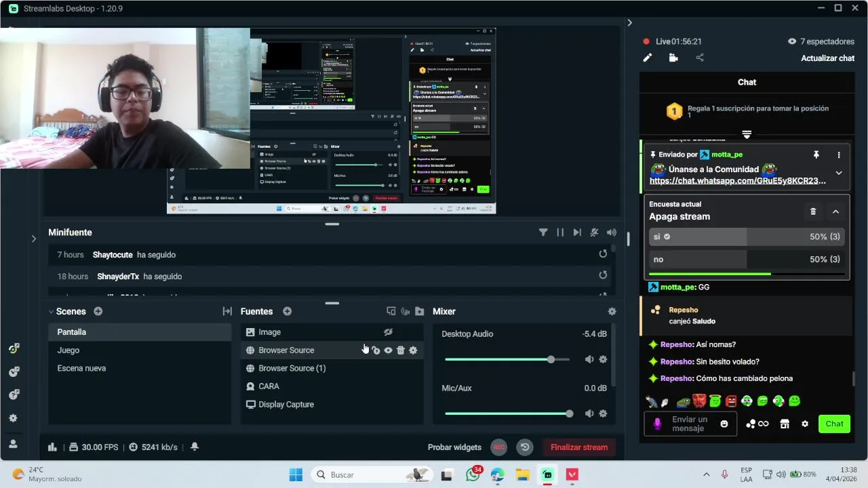This screenshot has height=488, width=868.
Task: Open Desktop Audio settings gear
Action: (603, 359)
